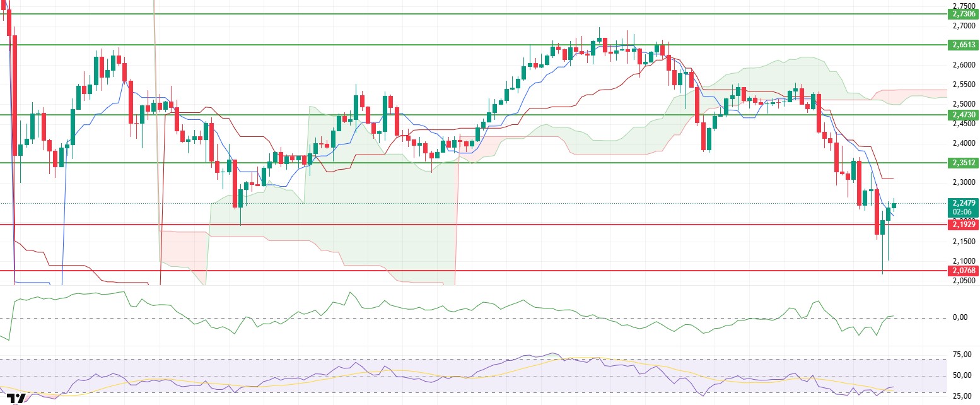
Task: Click the green 2,6513 resistance label
Action: (962, 45)
